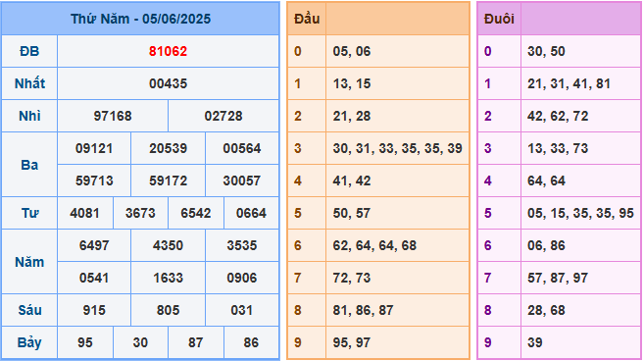Click sixth prize number 805

point(168,310)
